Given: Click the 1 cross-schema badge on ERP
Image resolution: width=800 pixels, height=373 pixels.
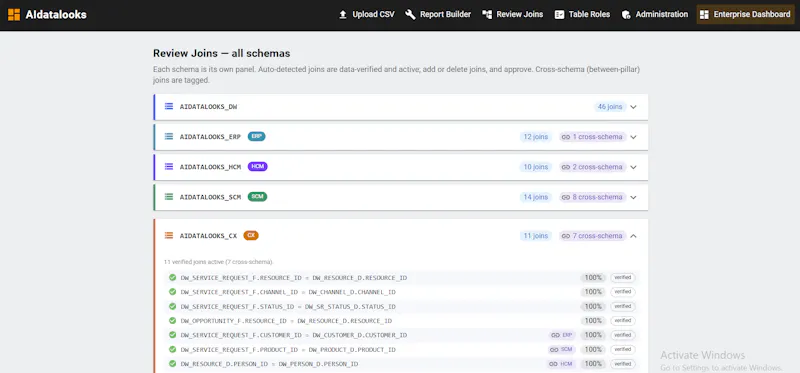Looking at the screenshot, I should click(592, 137).
